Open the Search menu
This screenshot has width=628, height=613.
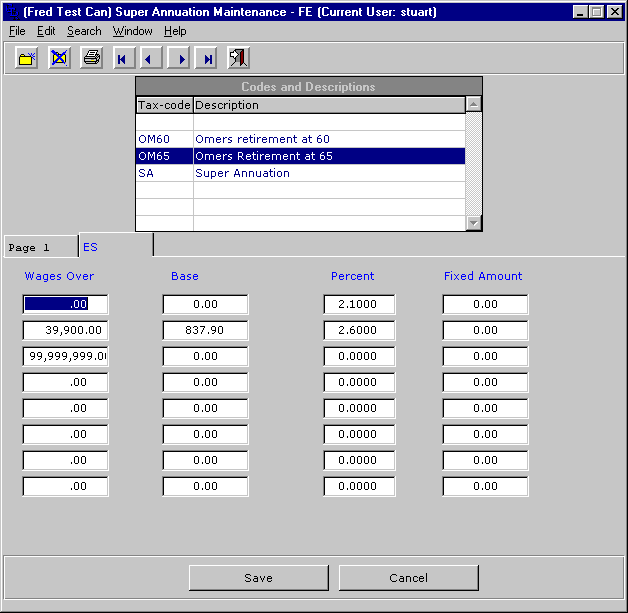(x=84, y=32)
